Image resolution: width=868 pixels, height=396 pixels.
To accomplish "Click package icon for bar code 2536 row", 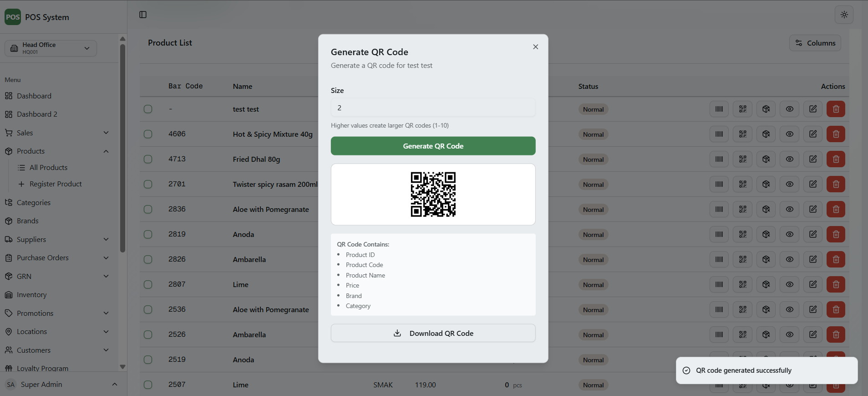I will pyautogui.click(x=766, y=309).
